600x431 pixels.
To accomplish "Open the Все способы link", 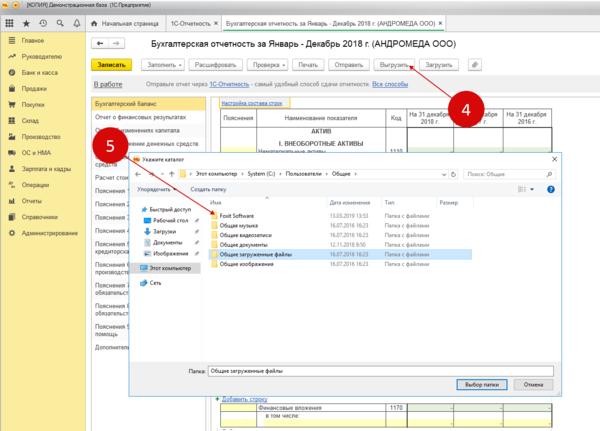I will click(389, 84).
